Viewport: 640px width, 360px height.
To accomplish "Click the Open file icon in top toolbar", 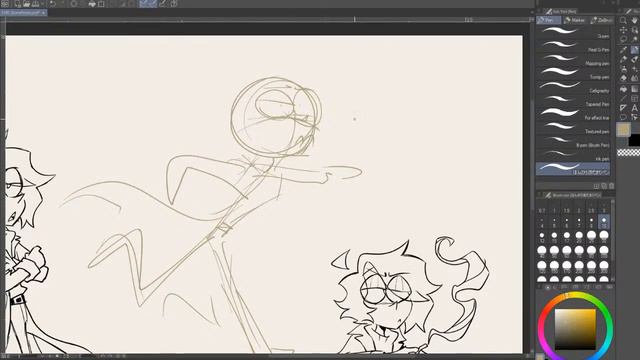I will pyautogui.click(x=27, y=4).
